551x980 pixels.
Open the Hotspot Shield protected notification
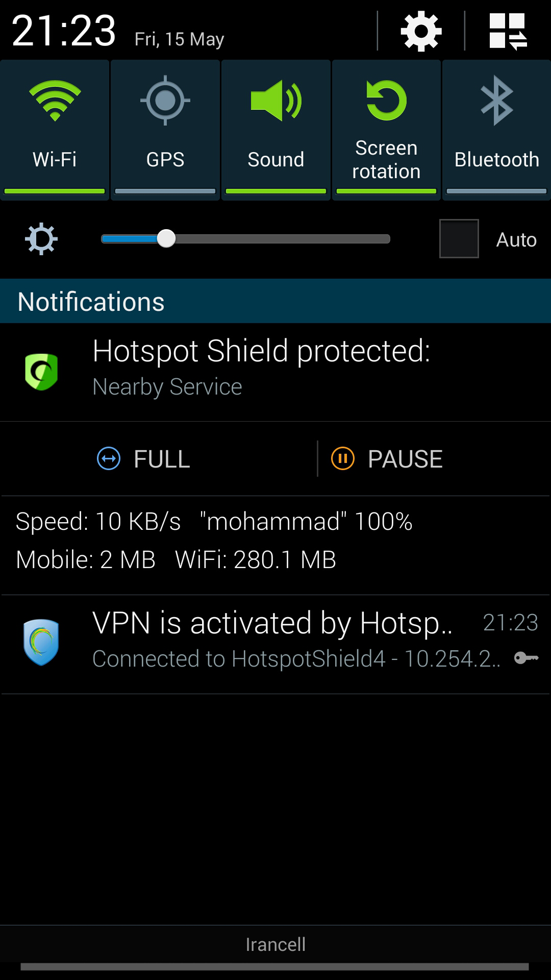pyautogui.click(x=275, y=372)
